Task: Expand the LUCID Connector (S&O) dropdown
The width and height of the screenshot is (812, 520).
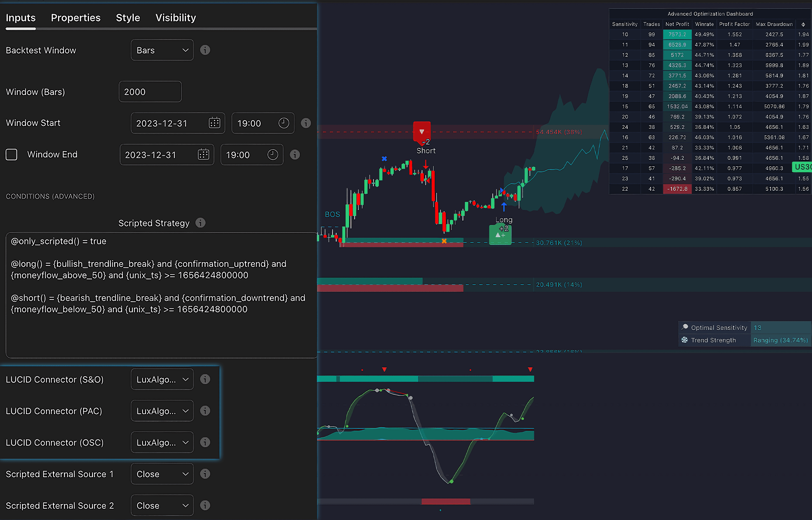Action: tap(162, 379)
